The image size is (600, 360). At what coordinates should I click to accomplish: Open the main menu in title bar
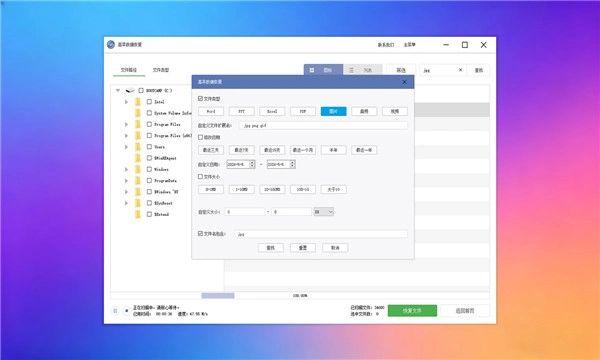point(409,45)
